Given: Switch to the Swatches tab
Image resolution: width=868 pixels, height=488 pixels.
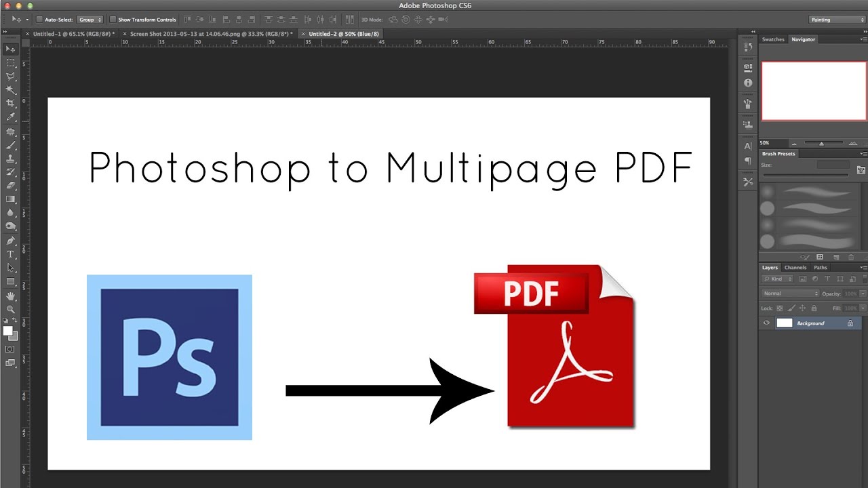Looking at the screenshot, I should coord(773,39).
